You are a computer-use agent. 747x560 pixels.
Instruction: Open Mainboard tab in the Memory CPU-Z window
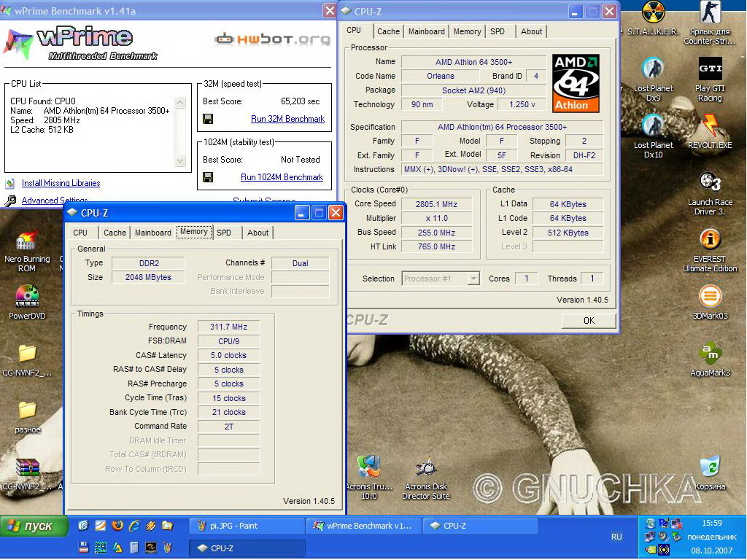(x=152, y=233)
